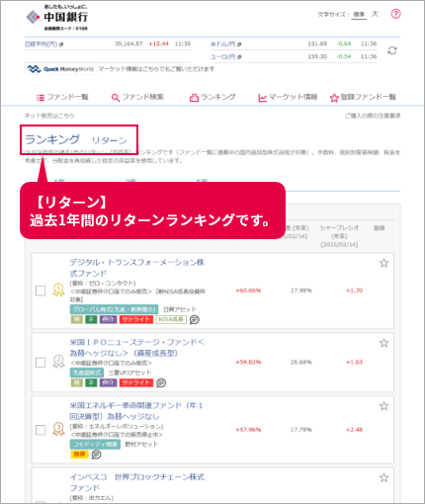Click Sharpe ratio value +2.48
The height and width of the screenshot is (504, 425).
click(354, 430)
